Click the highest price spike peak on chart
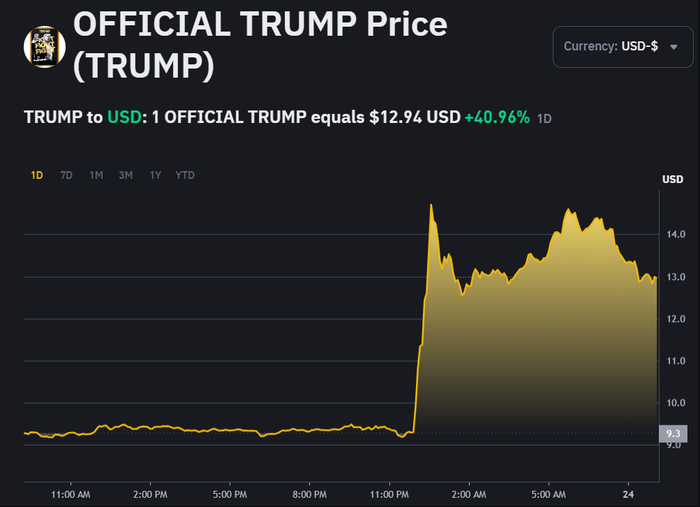The height and width of the screenshot is (507, 700). [430, 205]
